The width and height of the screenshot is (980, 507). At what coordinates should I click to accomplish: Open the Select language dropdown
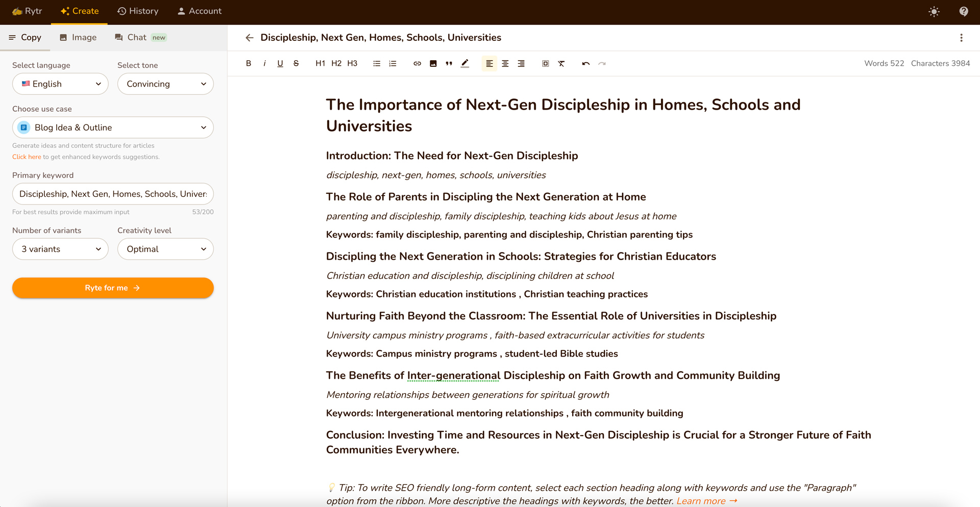point(60,84)
